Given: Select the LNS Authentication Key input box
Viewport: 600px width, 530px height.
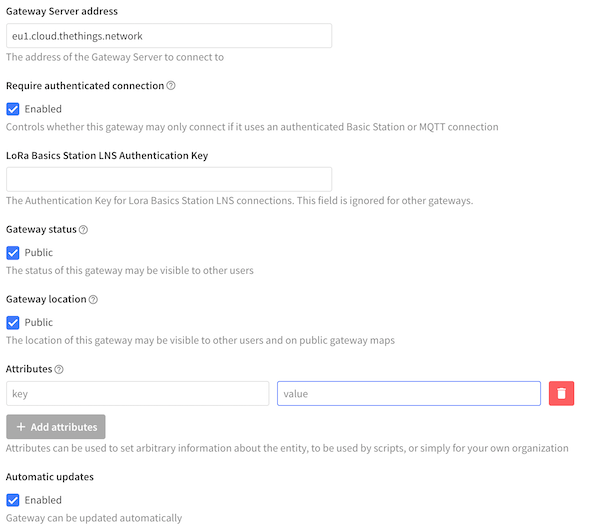Looking at the screenshot, I should [169, 179].
